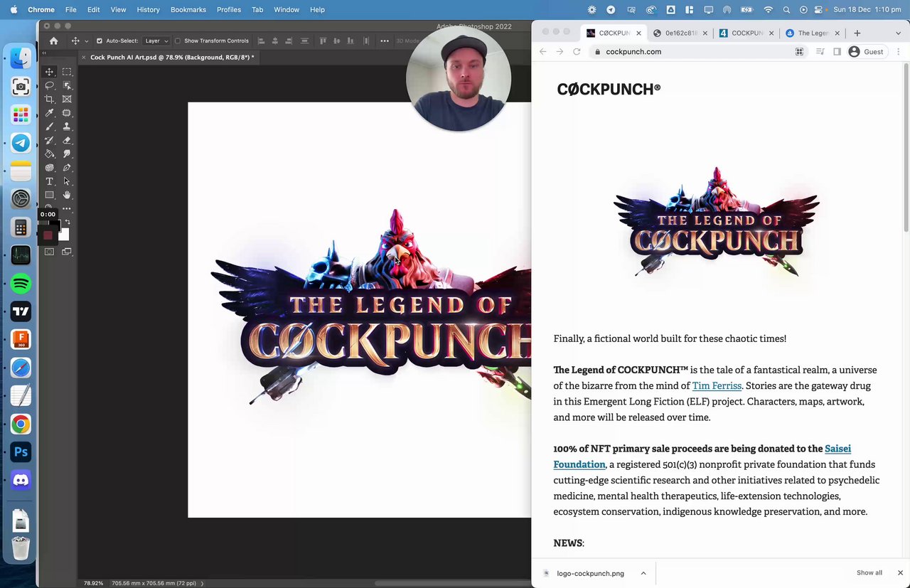Screen dimensions: 910x588
Task: Open the View menu in menu bar
Action: tap(118, 10)
